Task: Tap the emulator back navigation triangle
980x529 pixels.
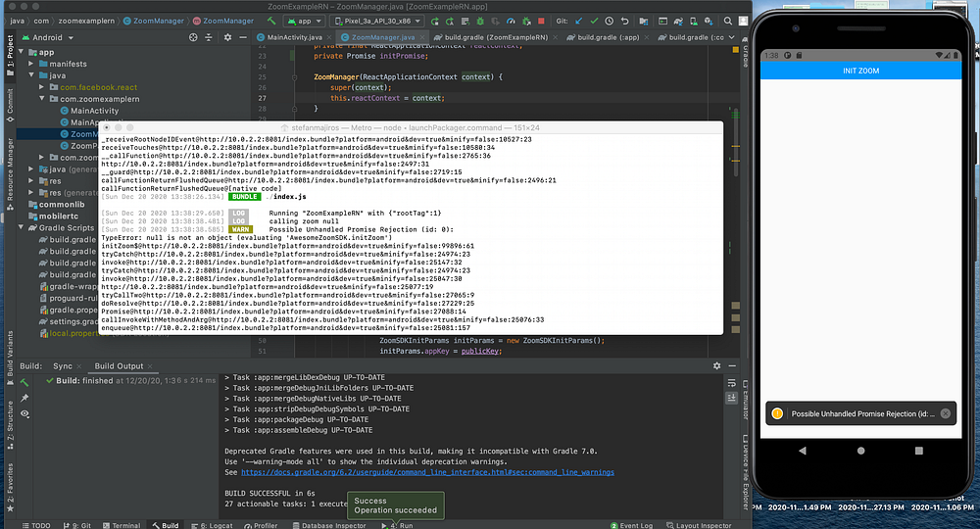Action: coord(803,451)
